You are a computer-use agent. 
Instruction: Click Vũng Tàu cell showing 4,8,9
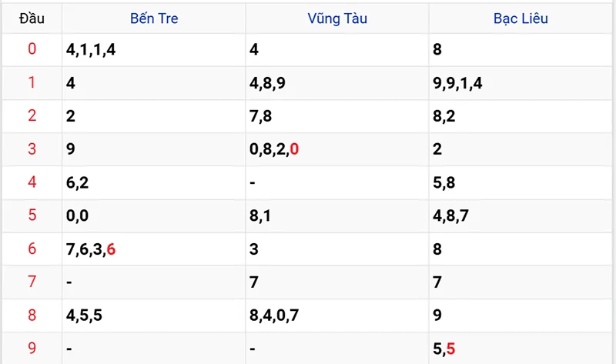268,83
